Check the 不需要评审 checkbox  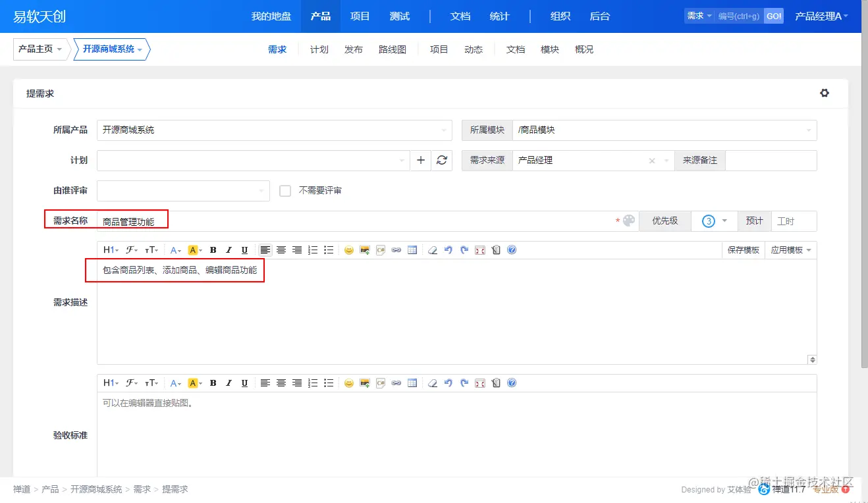[285, 190]
